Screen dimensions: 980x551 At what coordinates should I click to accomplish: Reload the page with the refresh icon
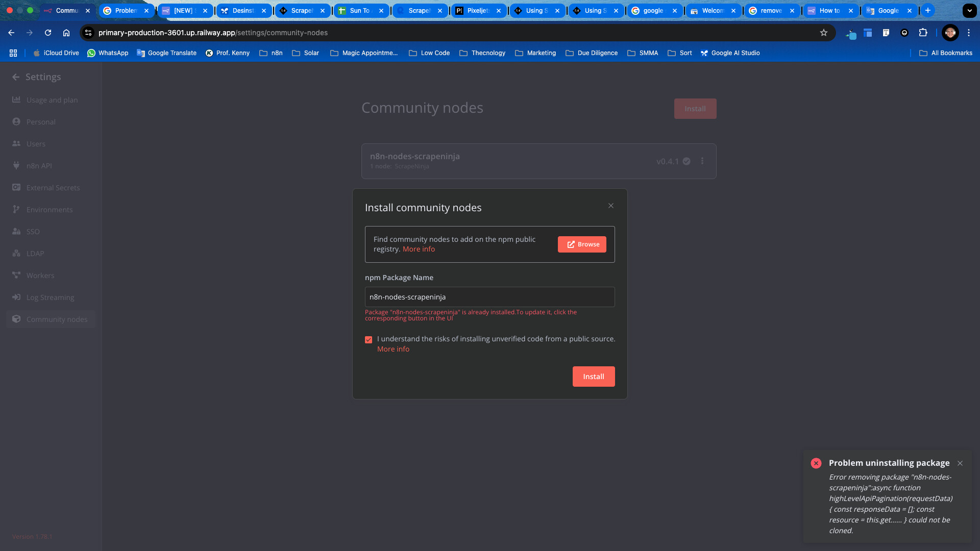(48, 33)
